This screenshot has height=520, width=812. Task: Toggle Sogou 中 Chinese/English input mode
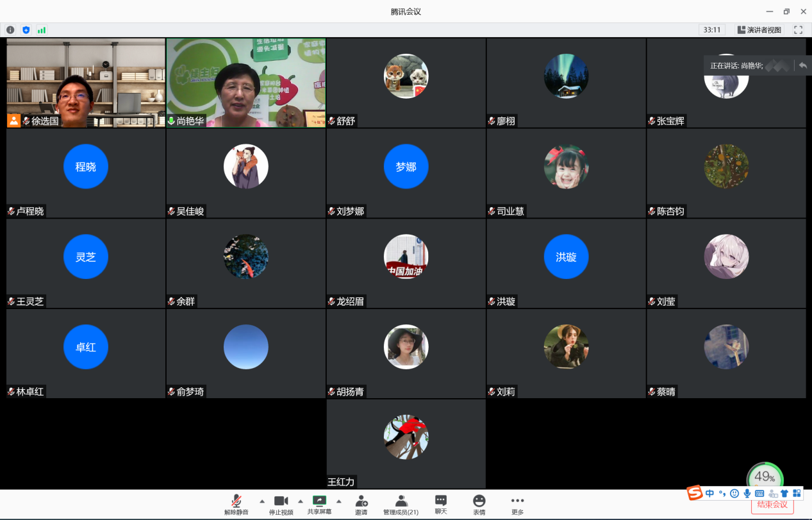pyautogui.click(x=709, y=493)
